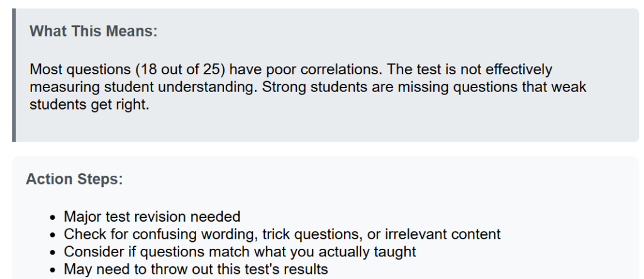Click the bullet before "Check for confusing wording"
This screenshot has width=644, height=279.
[52, 235]
